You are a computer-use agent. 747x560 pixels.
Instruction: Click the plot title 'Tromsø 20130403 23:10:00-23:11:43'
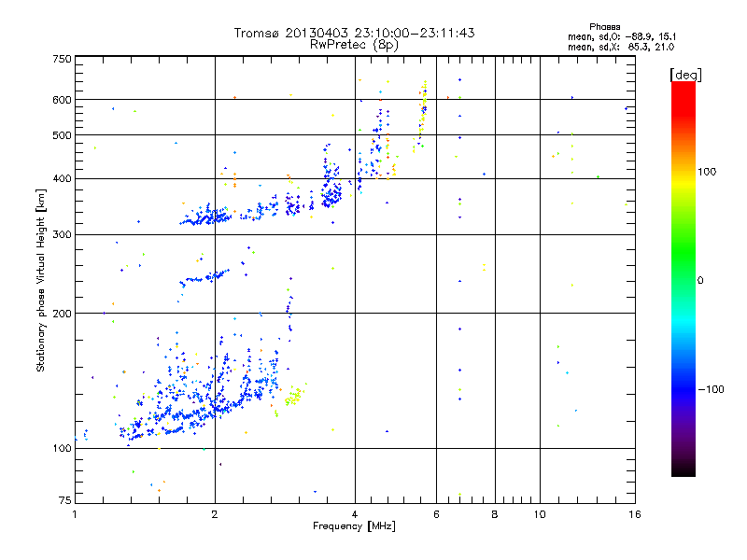click(x=354, y=33)
